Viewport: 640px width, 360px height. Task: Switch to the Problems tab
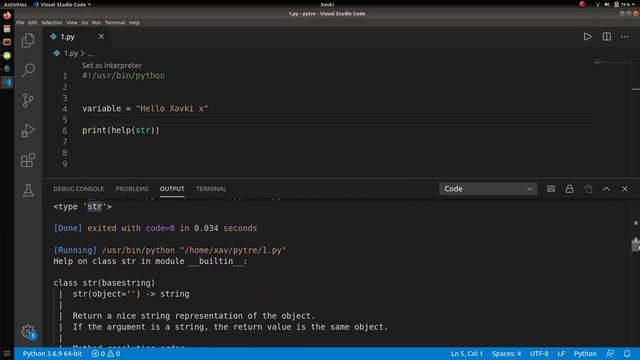(132, 189)
